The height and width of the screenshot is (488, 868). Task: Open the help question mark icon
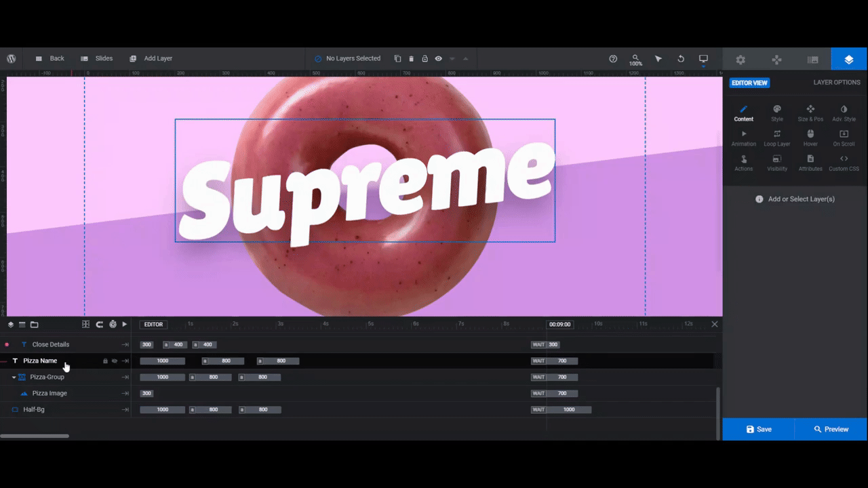pyautogui.click(x=613, y=58)
